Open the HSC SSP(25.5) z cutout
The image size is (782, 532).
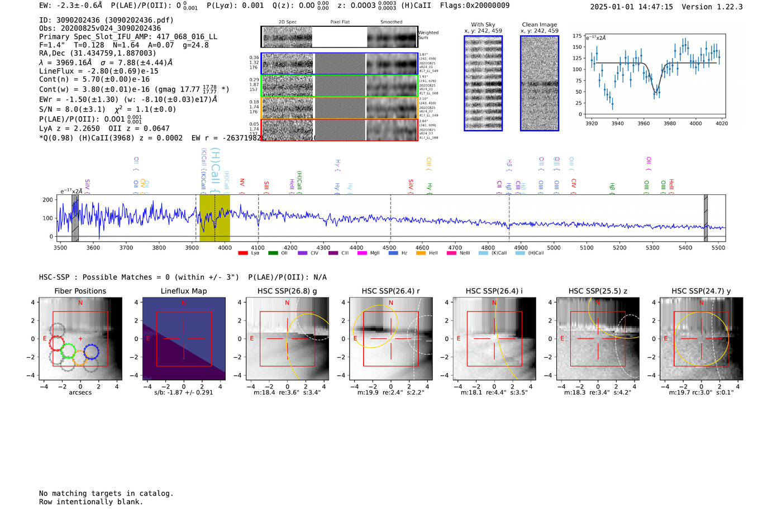click(598, 338)
